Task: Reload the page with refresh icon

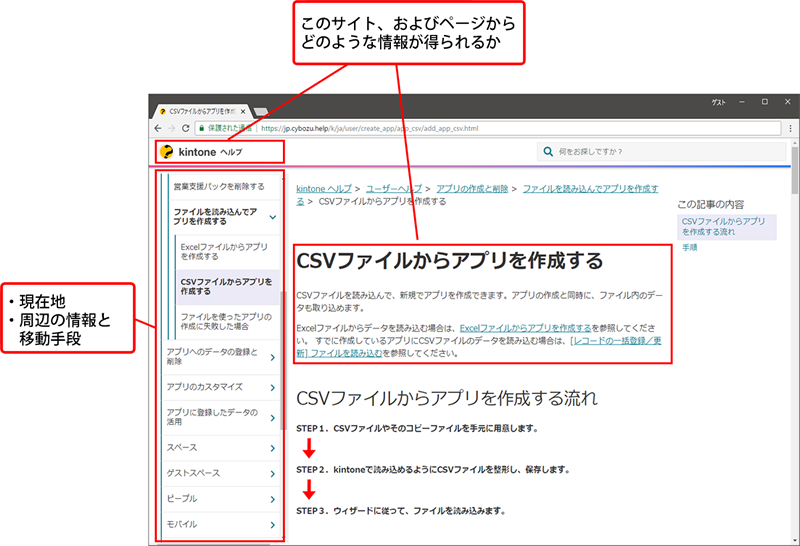Action: click(x=186, y=128)
